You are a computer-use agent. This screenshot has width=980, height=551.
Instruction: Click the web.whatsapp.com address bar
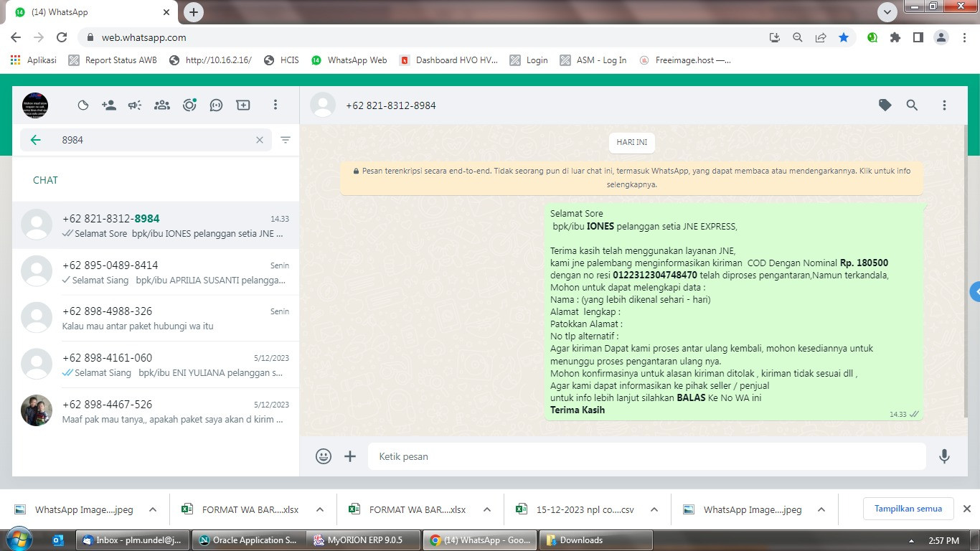coord(423,37)
